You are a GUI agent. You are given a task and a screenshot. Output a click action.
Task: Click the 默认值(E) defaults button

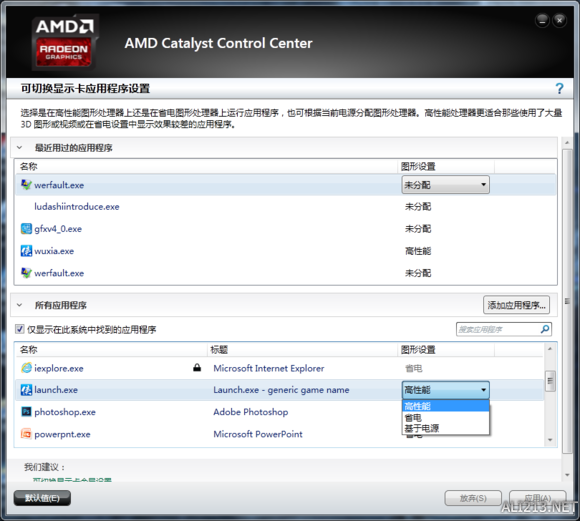click(42, 498)
